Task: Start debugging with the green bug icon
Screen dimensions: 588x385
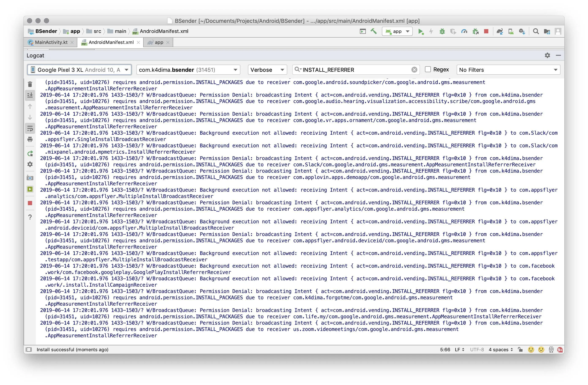Action: [442, 31]
